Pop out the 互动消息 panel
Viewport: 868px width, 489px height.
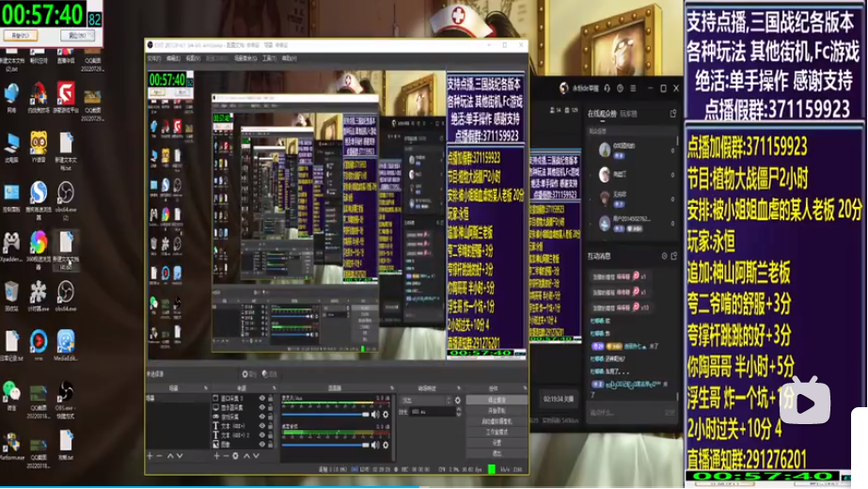pos(673,256)
